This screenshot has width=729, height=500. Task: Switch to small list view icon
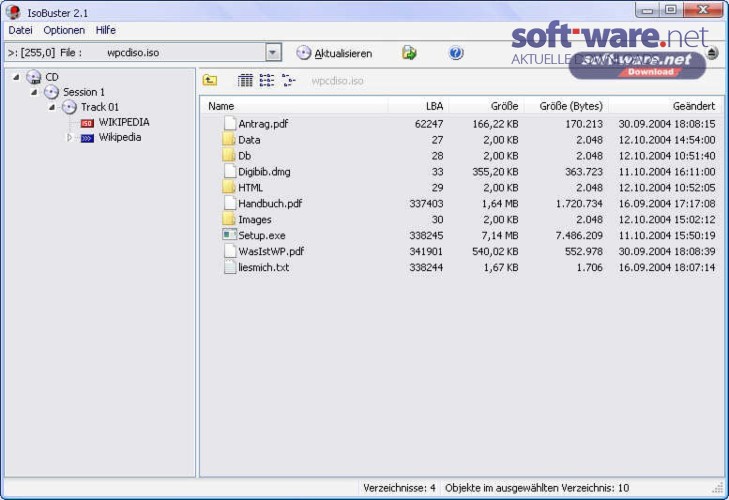click(267, 80)
